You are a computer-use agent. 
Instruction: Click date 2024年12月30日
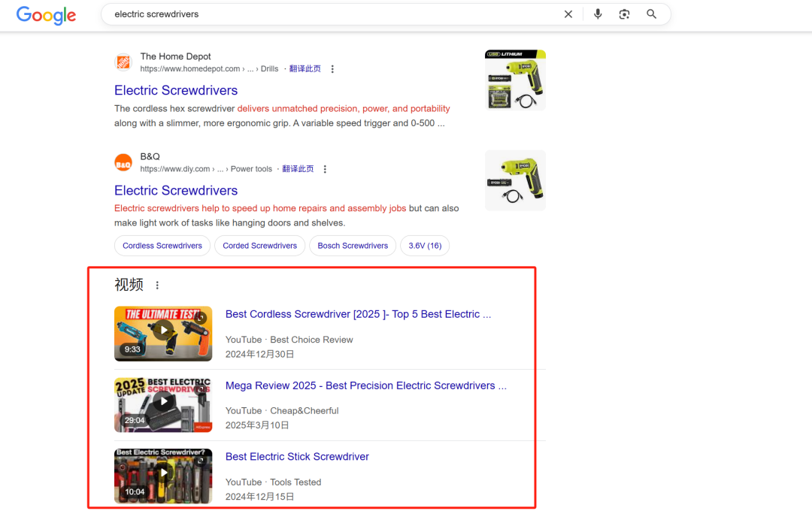[259, 355]
